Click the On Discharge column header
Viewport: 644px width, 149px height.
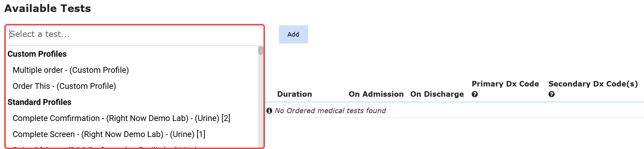437,94
